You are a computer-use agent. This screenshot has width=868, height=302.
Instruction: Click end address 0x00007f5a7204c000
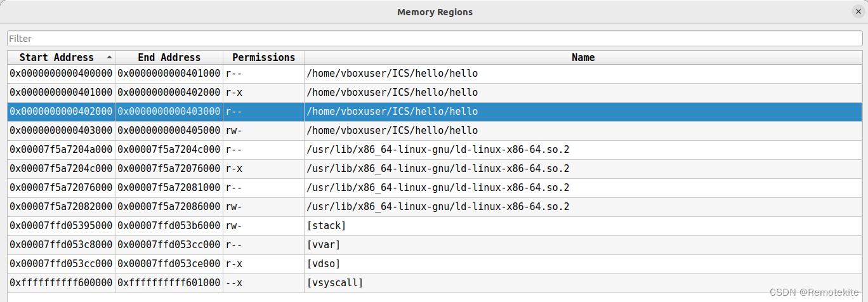coord(169,150)
